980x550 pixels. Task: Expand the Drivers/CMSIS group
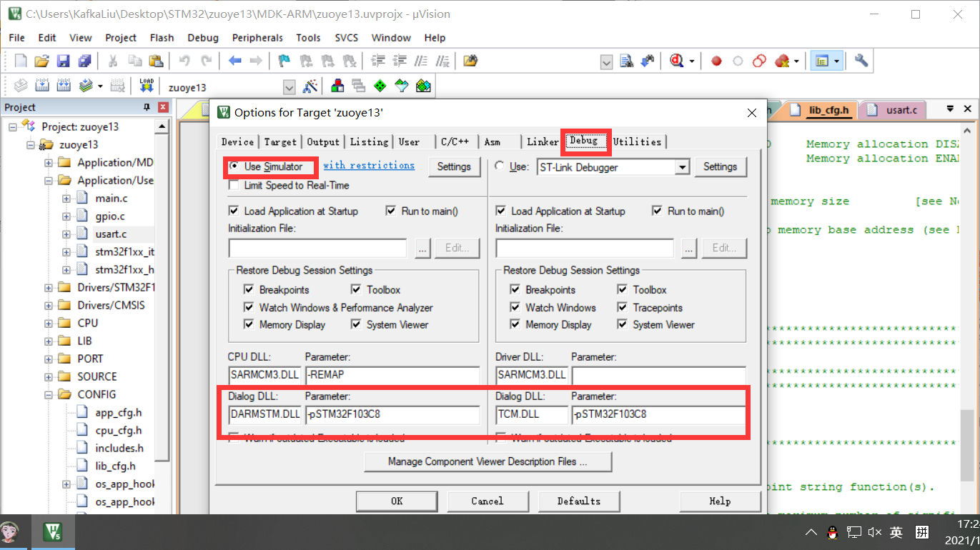(49, 305)
